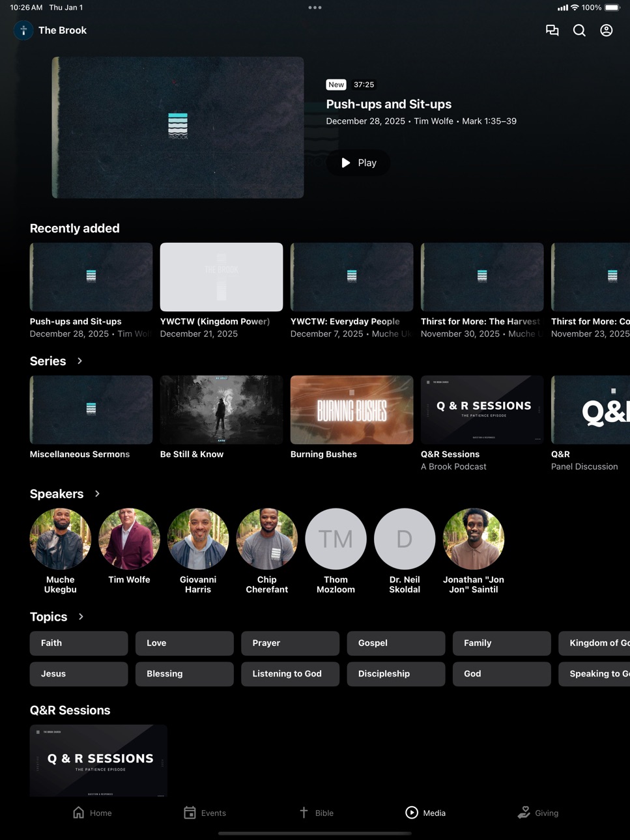Open the messages chat icon

click(x=552, y=30)
